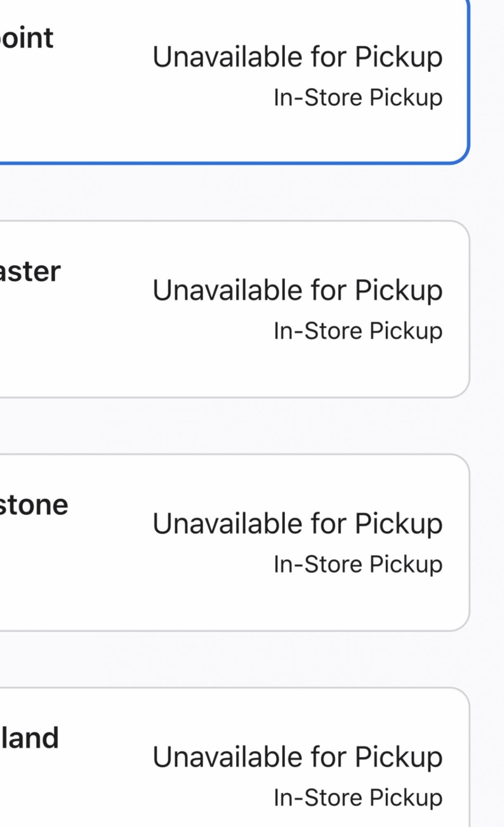Click the store name ending in "oint"

pyautogui.click(x=26, y=38)
